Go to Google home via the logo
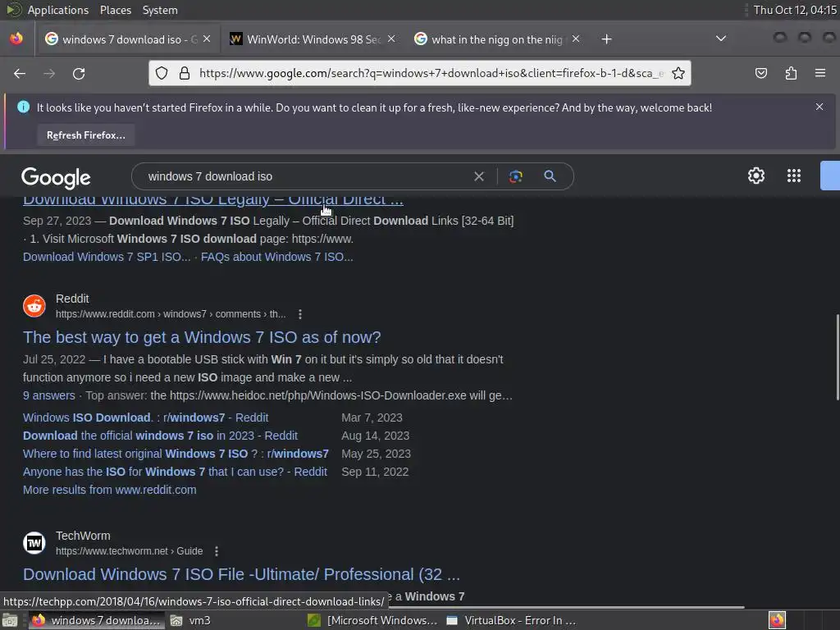The width and height of the screenshot is (840, 630). (x=56, y=178)
